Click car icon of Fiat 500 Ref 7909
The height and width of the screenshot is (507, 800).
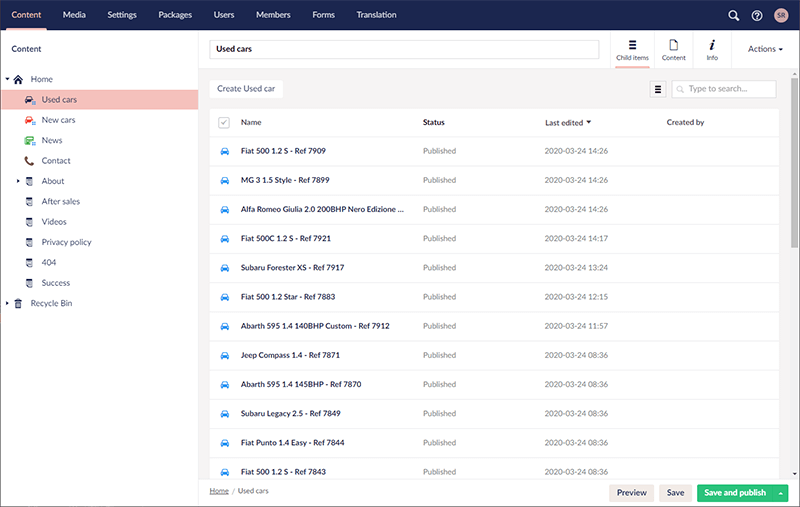224,151
